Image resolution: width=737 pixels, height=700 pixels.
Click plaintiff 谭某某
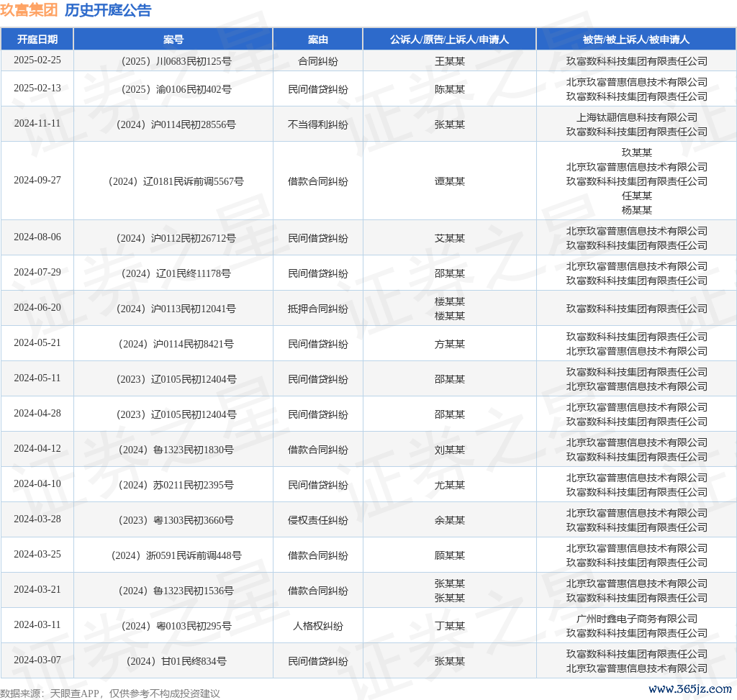coord(449,181)
